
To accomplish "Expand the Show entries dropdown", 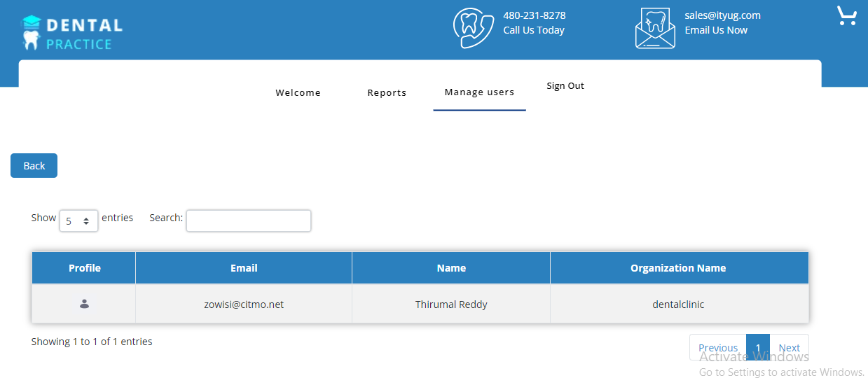I will click(78, 220).
